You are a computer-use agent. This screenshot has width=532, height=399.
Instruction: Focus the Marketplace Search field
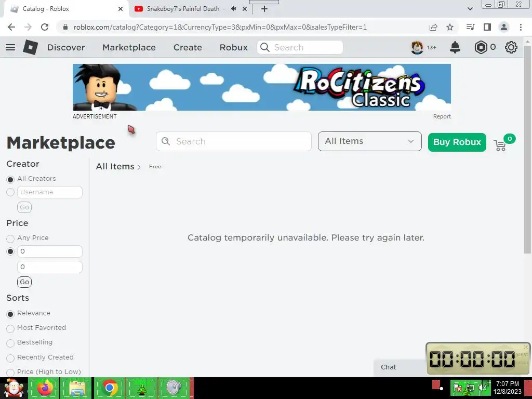233,141
